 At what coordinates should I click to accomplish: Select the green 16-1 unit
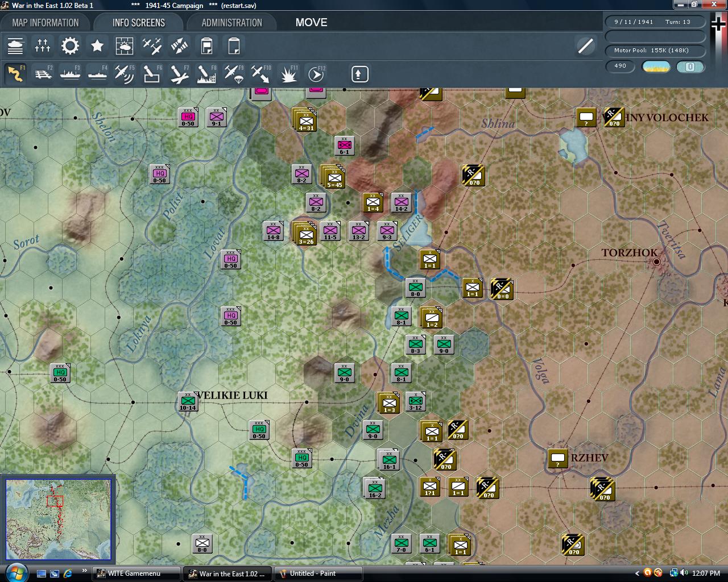(390, 460)
